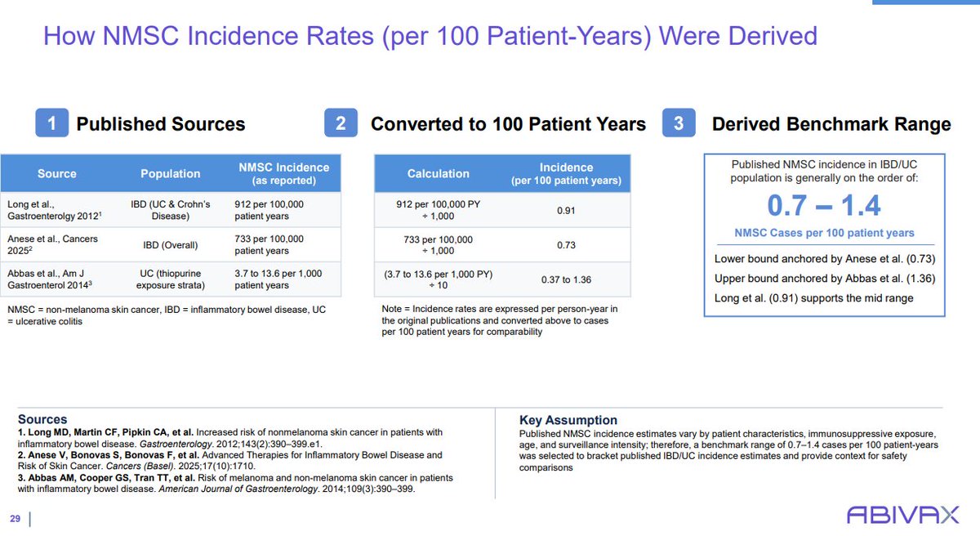Click the 'Derived Benchmark Range' heading

[831, 124]
